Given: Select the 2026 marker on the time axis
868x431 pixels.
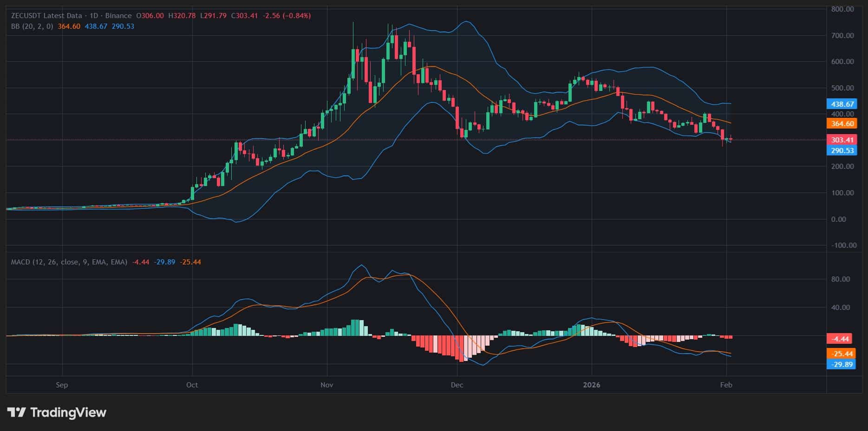Looking at the screenshot, I should tap(592, 385).
